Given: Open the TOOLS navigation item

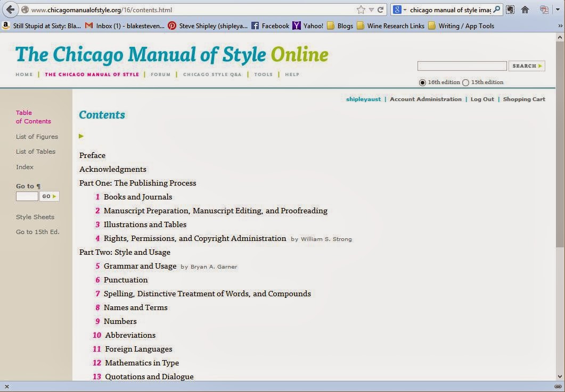Looking at the screenshot, I should click(x=264, y=74).
